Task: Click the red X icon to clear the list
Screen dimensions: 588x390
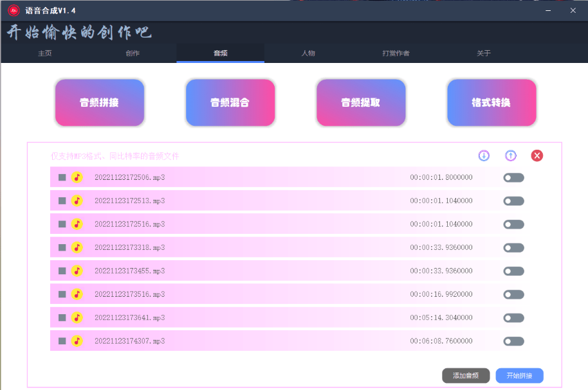Action: coord(537,155)
